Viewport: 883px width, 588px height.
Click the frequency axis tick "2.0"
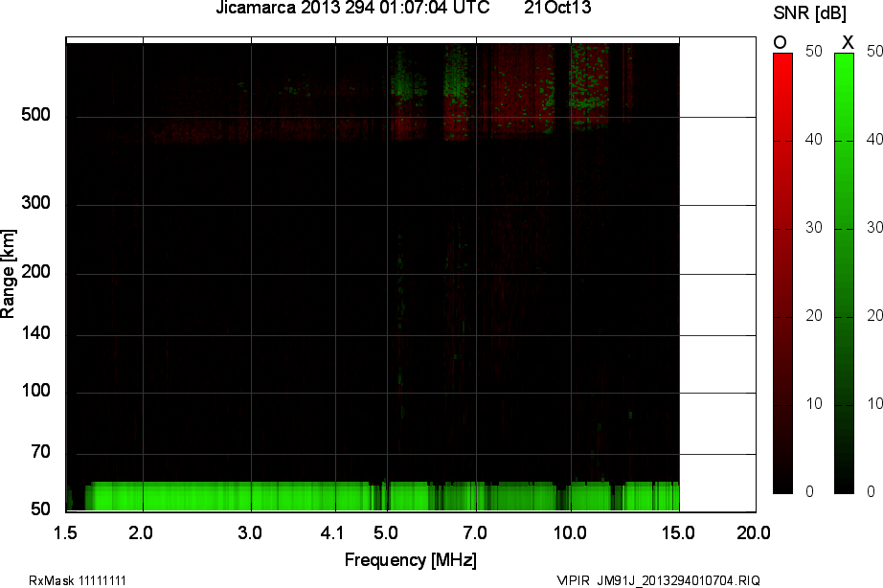pyautogui.click(x=140, y=532)
